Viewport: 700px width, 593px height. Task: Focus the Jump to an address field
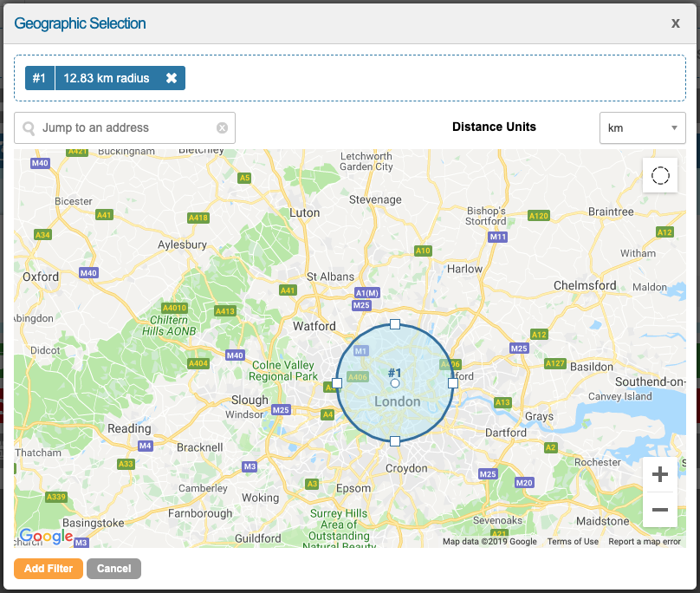click(126, 127)
